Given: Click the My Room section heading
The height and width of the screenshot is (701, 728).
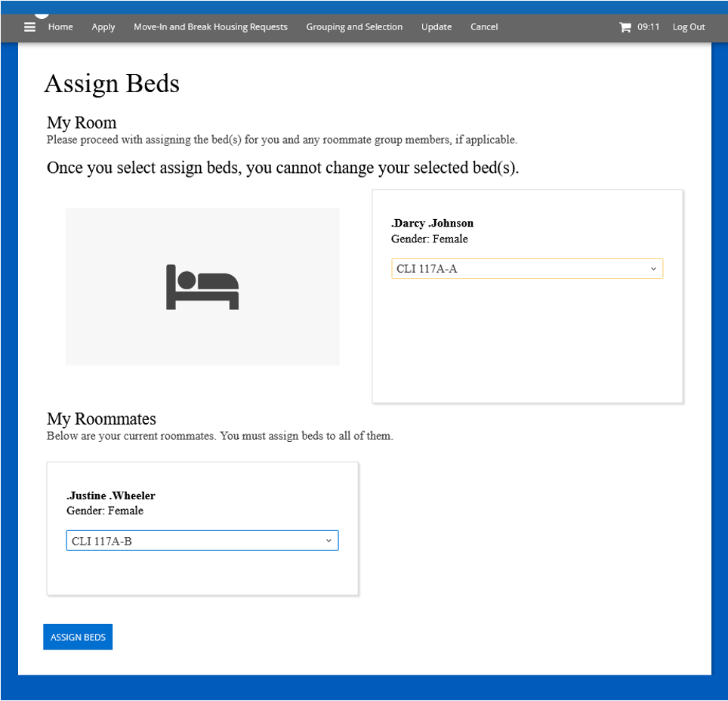Looking at the screenshot, I should pos(82,122).
